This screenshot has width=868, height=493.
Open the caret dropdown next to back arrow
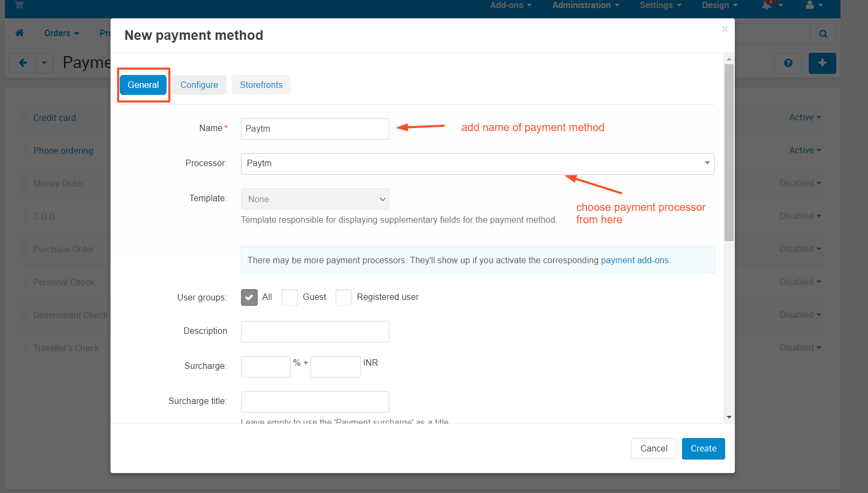44,63
